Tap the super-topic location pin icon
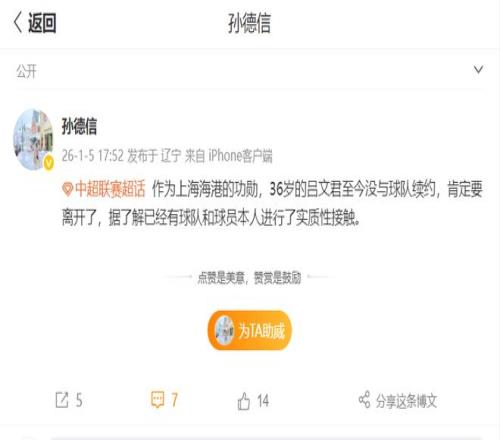Screen dimensions: 500x440 pos(67,189)
